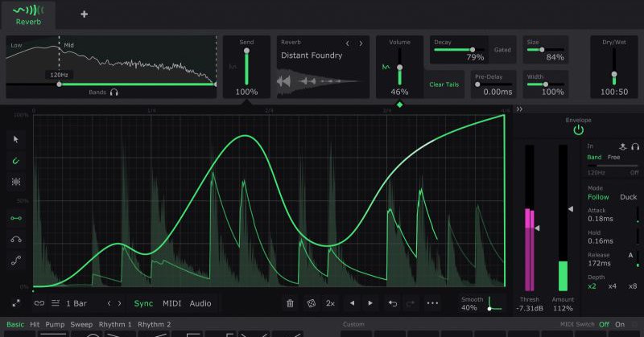Click the Bands label under the spectrum
Screen dimensions: 644x337
tap(97, 92)
